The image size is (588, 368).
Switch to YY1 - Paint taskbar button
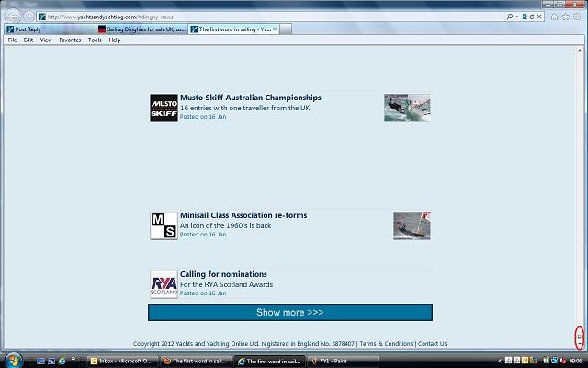coord(344,362)
